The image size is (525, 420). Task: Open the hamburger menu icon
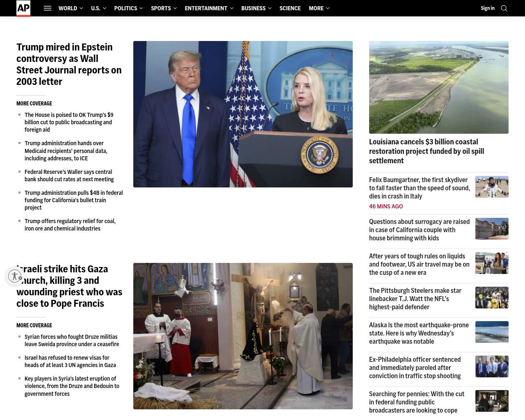48,8
